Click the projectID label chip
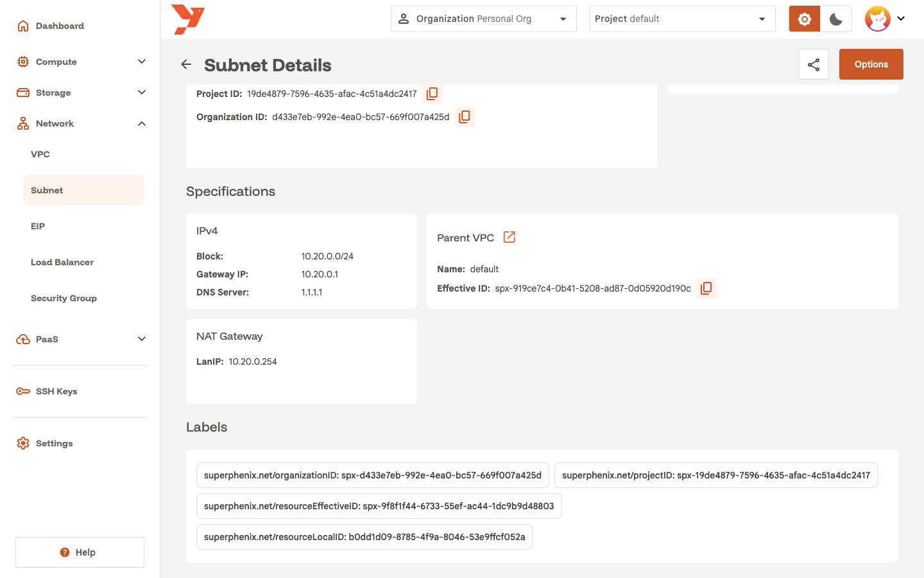This screenshot has height=578, width=924. [x=716, y=475]
